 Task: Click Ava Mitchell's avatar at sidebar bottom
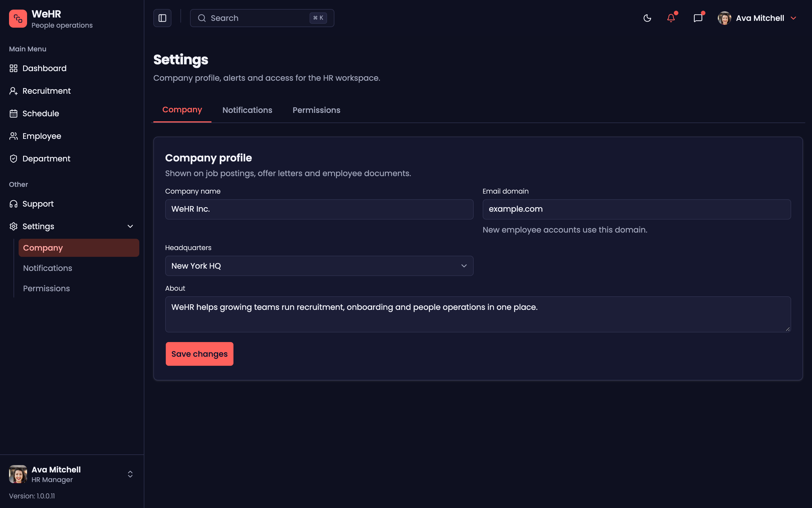[18, 474]
